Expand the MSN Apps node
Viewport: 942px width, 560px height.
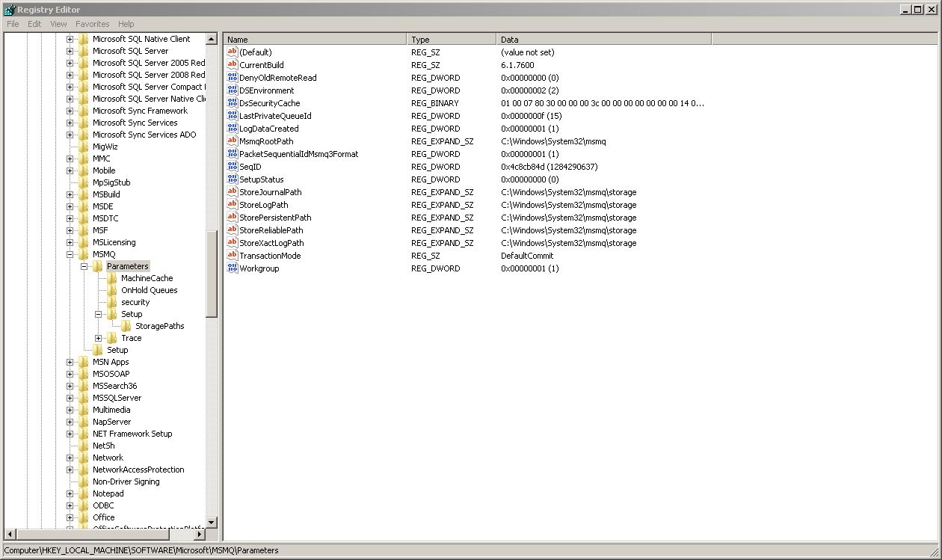coord(70,362)
